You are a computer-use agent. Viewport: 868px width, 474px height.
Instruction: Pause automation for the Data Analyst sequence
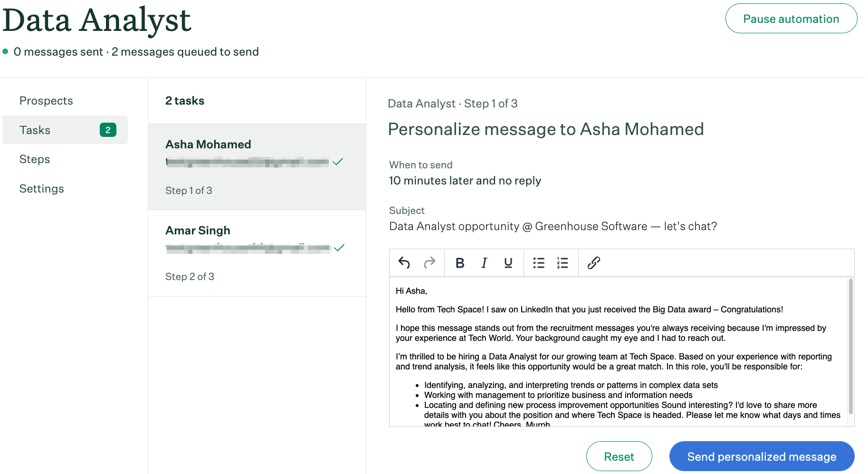coord(791,19)
